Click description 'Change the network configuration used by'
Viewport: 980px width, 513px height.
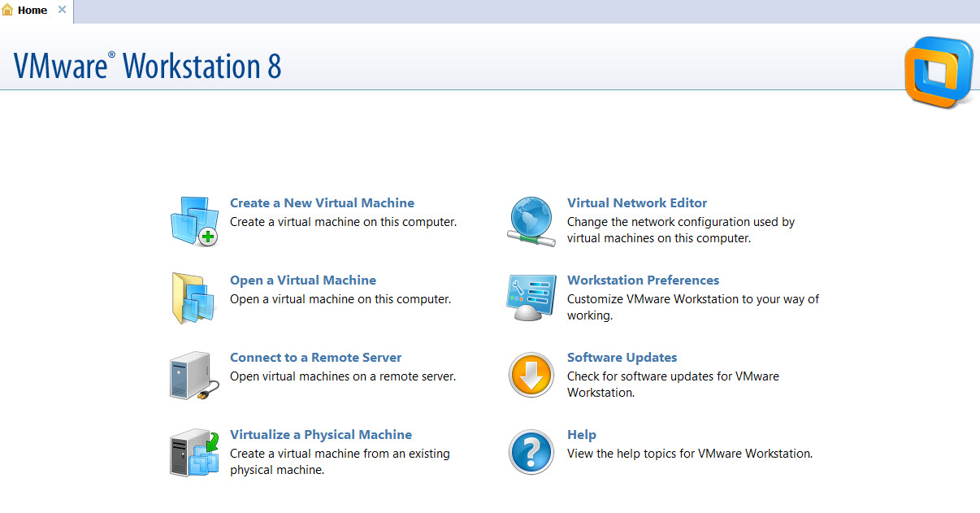click(x=681, y=222)
